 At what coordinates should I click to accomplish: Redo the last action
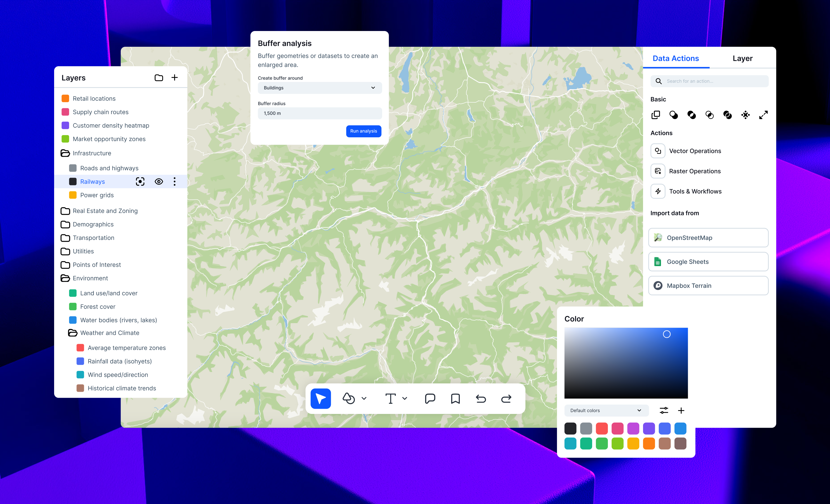[x=506, y=399]
